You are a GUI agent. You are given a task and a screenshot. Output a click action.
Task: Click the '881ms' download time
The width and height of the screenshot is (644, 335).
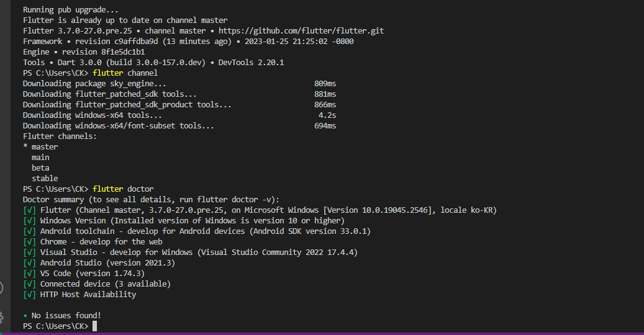325,94
